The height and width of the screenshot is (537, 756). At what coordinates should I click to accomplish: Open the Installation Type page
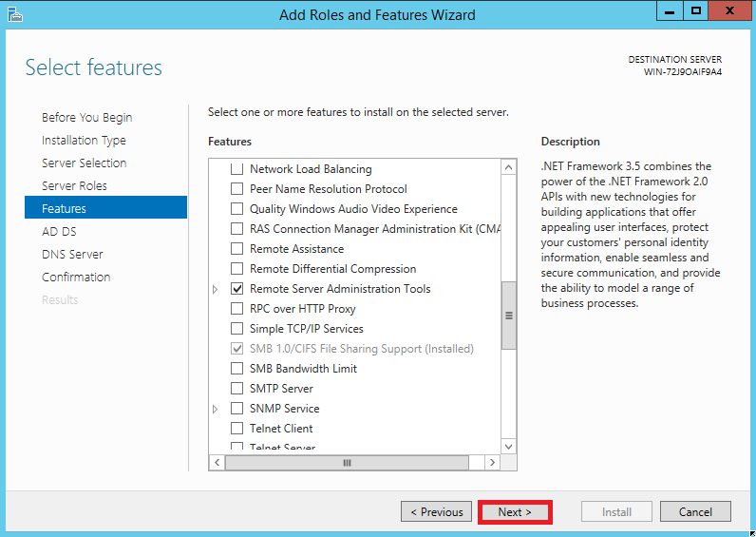pos(84,141)
